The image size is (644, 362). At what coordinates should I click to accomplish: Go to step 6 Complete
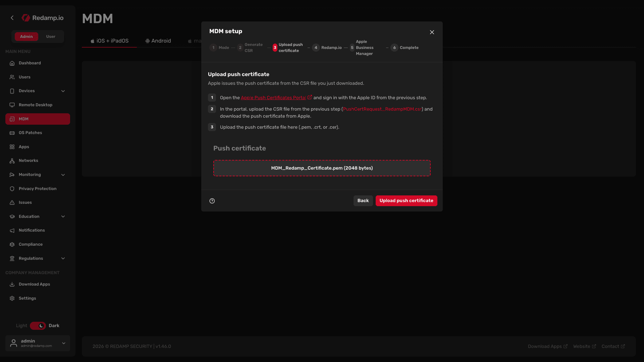(x=405, y=48)
